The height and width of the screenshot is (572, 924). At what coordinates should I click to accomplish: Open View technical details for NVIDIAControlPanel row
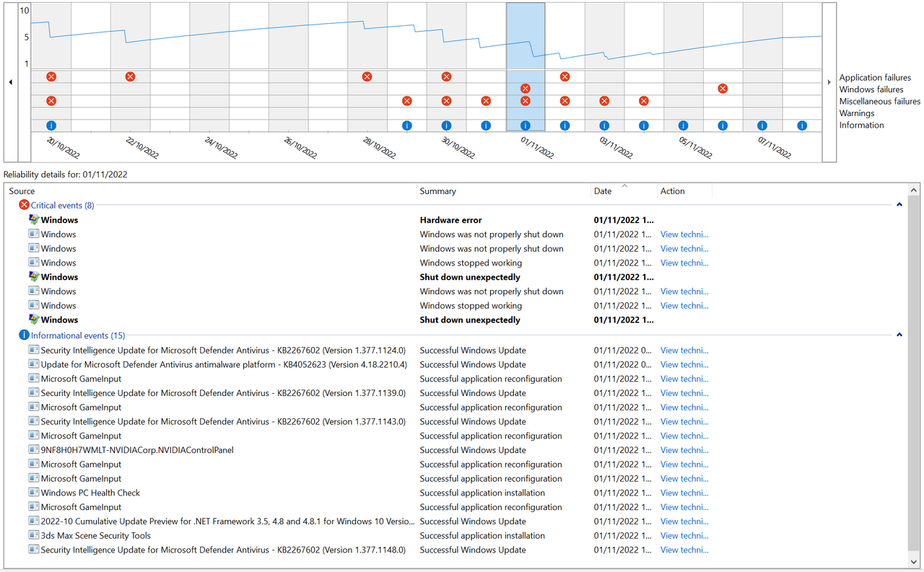pyautogui.click(x=684, y=450)
